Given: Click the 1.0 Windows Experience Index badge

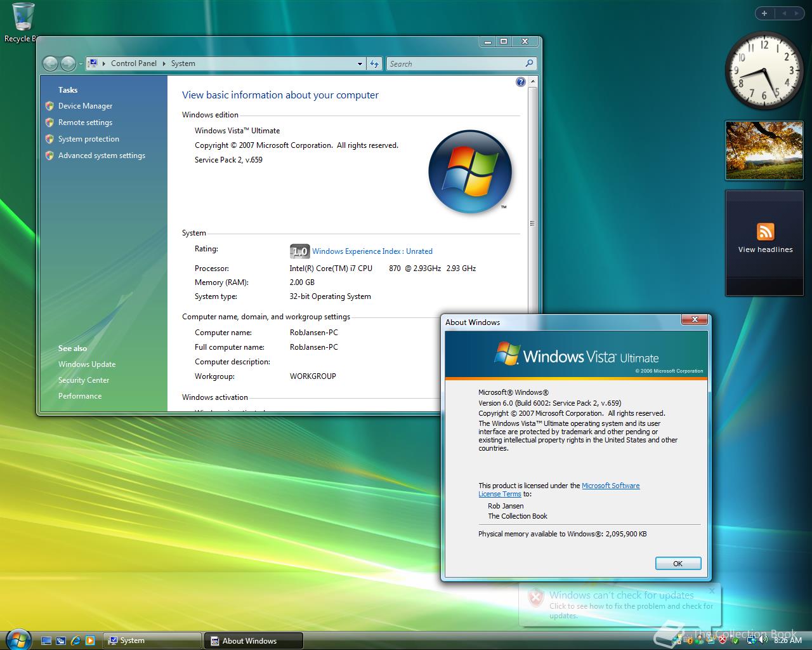Looking at the screenshot, I should click(299, 251).
